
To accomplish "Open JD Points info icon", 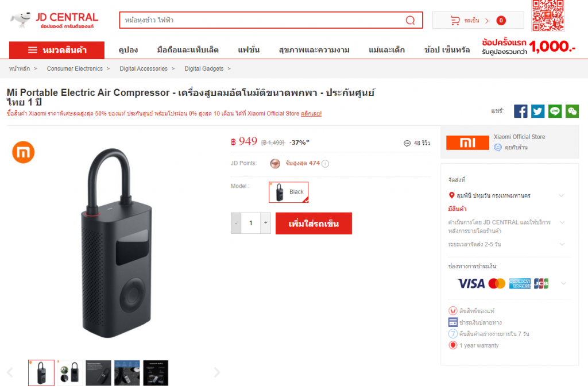I will 326,164.
